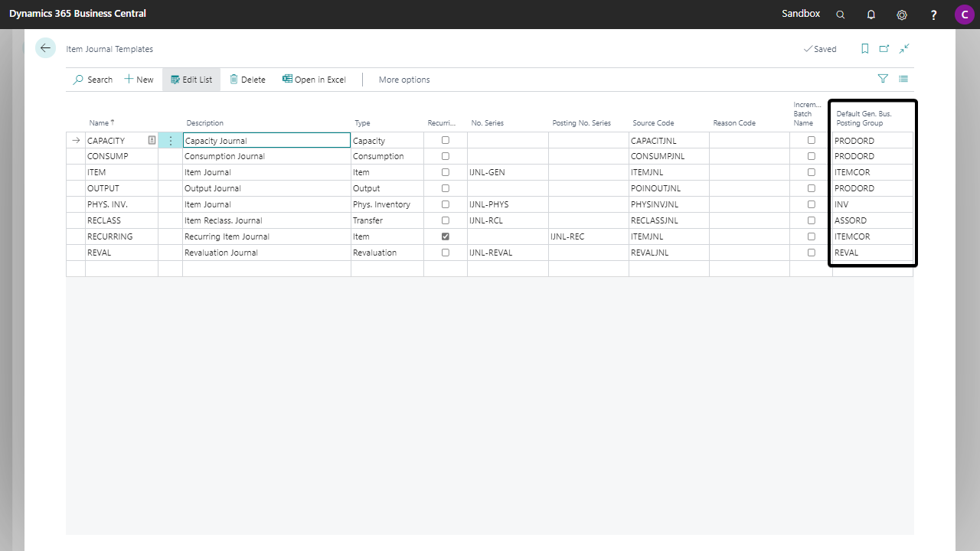The height and width of the screenshot is (551, 980).
Task: Open the More options menu
Action: pyautogui.click(x=404, y=80)
